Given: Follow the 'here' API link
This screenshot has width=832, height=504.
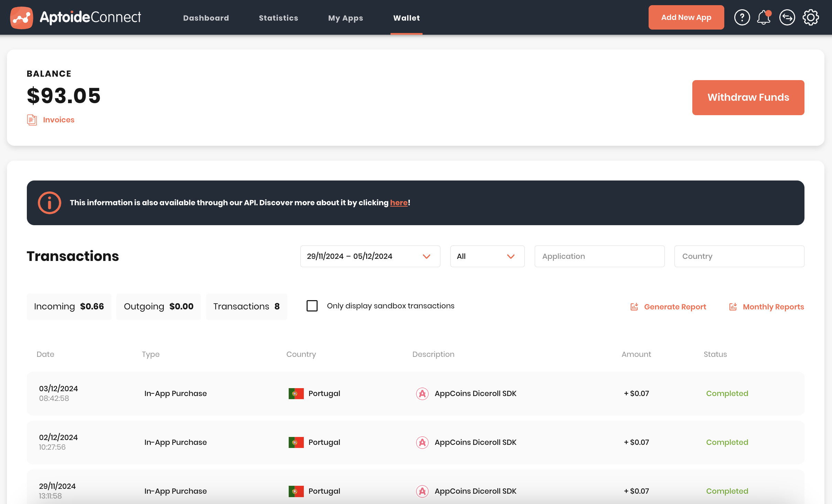Looking at the screenshot, I should (x=398, y=203).
